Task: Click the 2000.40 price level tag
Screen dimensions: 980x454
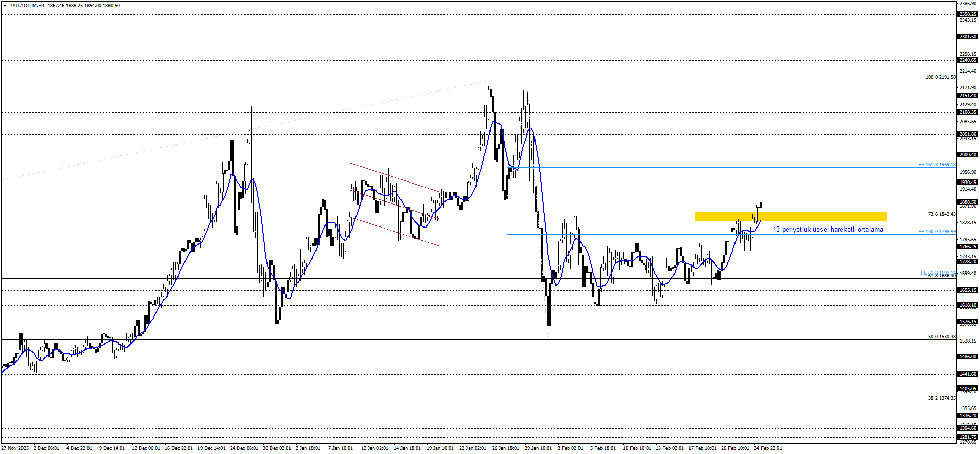Action: (x=968, y=155)
